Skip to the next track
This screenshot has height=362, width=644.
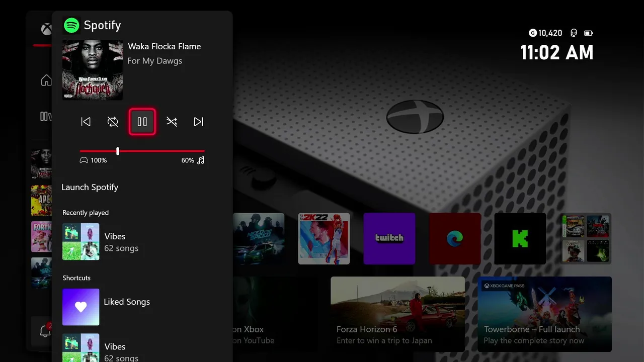pyautogui.click(x=199, y=122)
